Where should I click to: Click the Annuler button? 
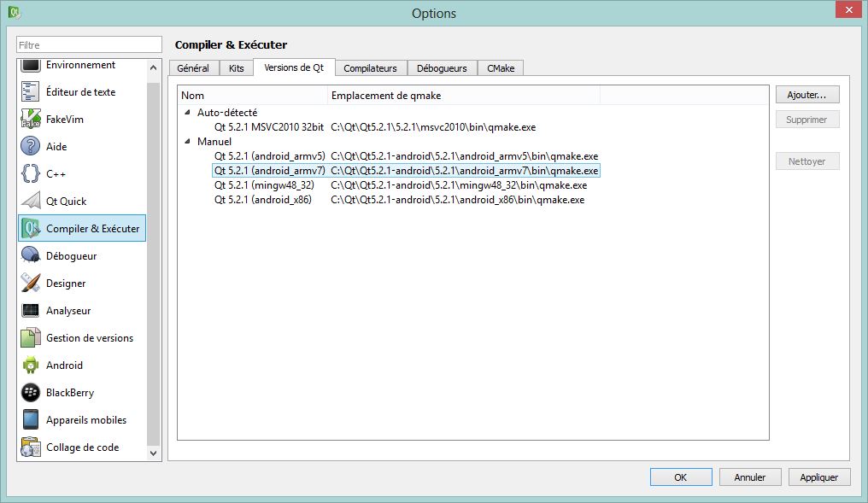750,477
